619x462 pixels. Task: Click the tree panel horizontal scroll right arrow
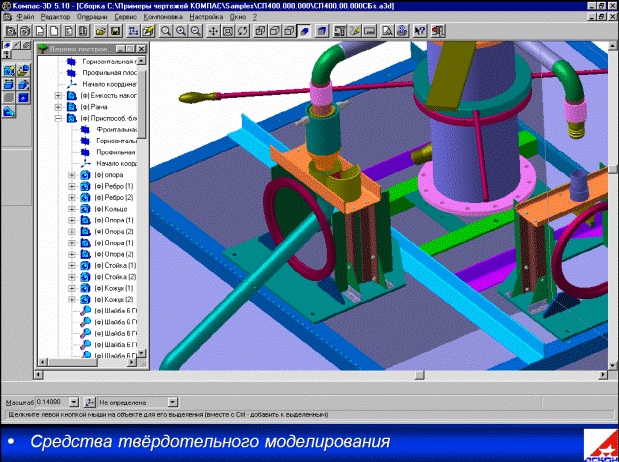point(132,362)
